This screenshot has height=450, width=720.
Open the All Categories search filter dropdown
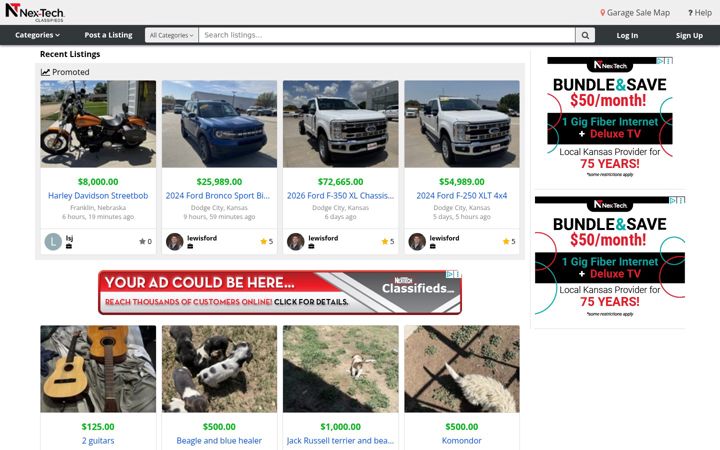pyautogui.click(x=172, y=35)
